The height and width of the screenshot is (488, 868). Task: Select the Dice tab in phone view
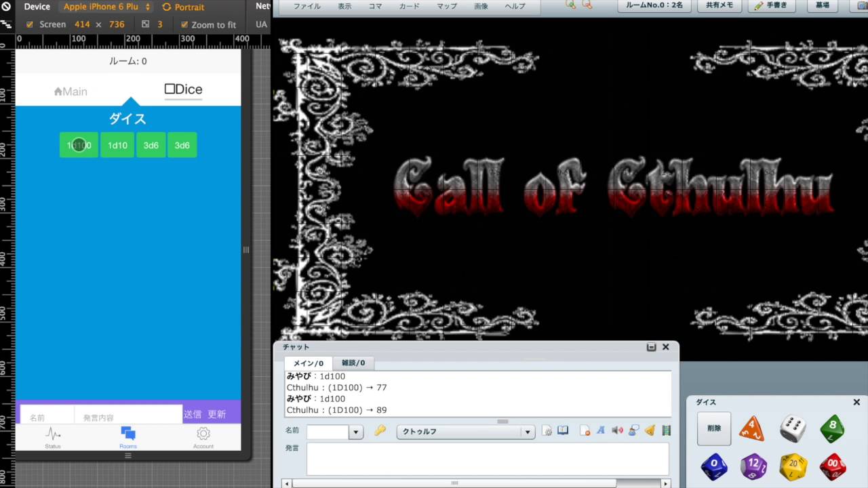(183, 89)
